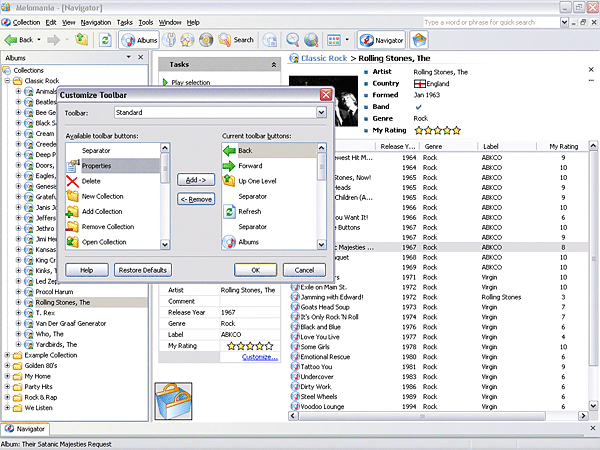This screenshot has height=450, width=600.
Task: Click the Add -> button
Action: pos(195,180)
